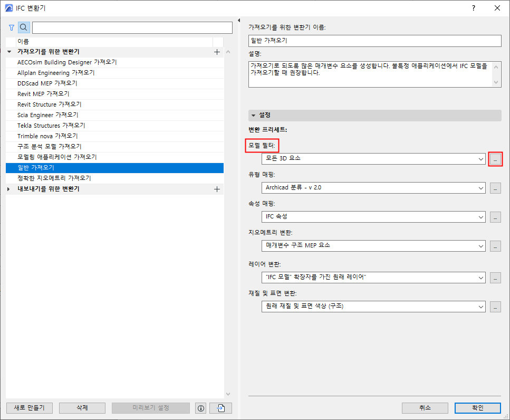Click into the 설명 text area
The width and height of the screenshot is (510, 420).
[x=374, y=74]
